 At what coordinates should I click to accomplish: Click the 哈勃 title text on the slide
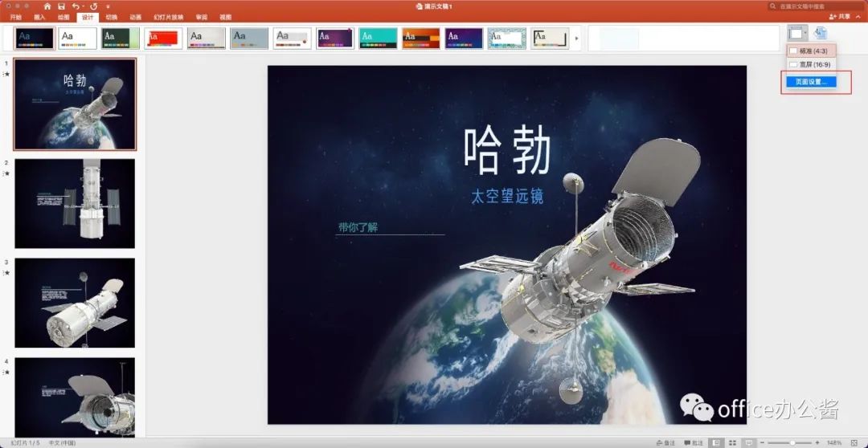point(507,150)
